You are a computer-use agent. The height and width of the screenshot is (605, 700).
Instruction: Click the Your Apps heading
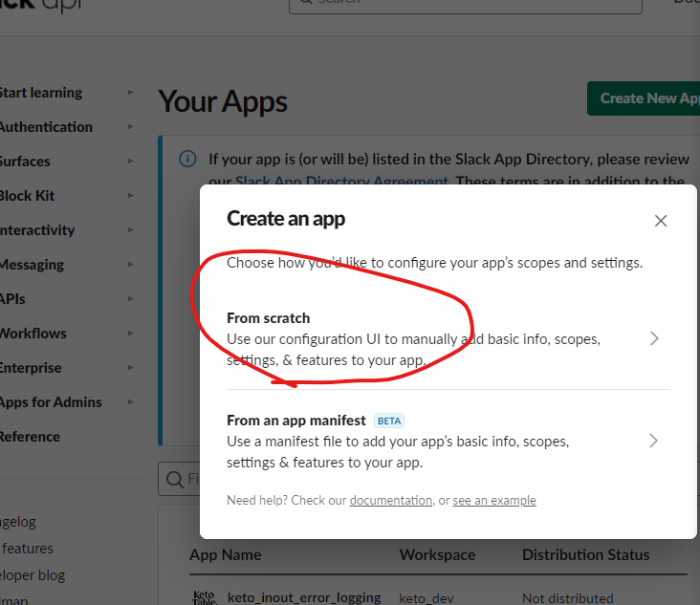(x=223, y=101)
